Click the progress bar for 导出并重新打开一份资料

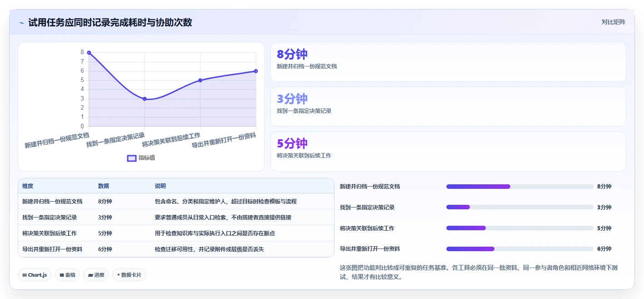(x=520, y=249)
